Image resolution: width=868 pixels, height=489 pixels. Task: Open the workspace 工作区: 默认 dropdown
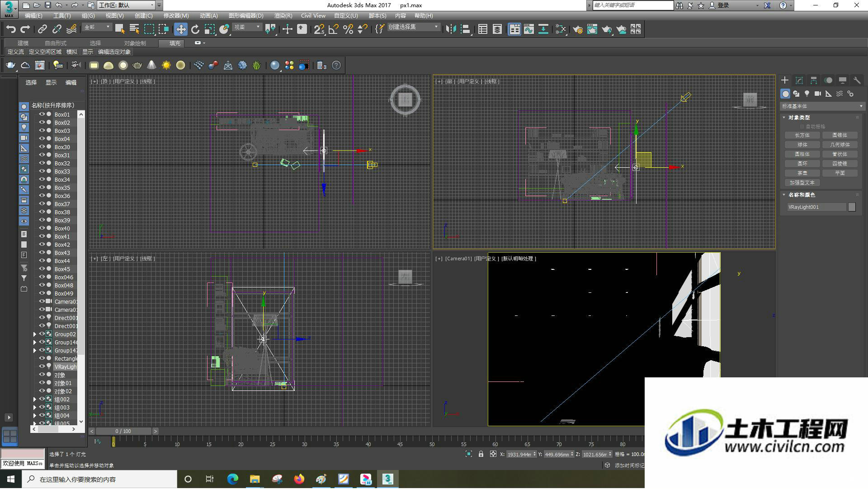[x=127, y=5]
